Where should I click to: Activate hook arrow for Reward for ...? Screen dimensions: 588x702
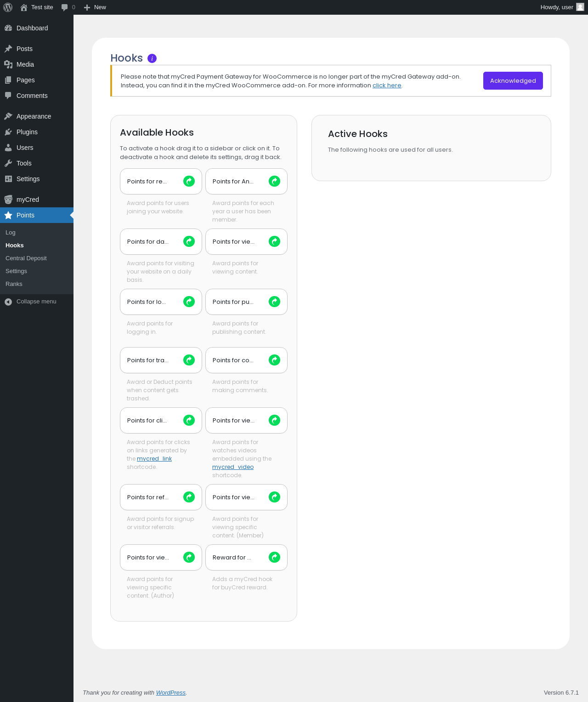pyautogui.click(x=274, y=557)
